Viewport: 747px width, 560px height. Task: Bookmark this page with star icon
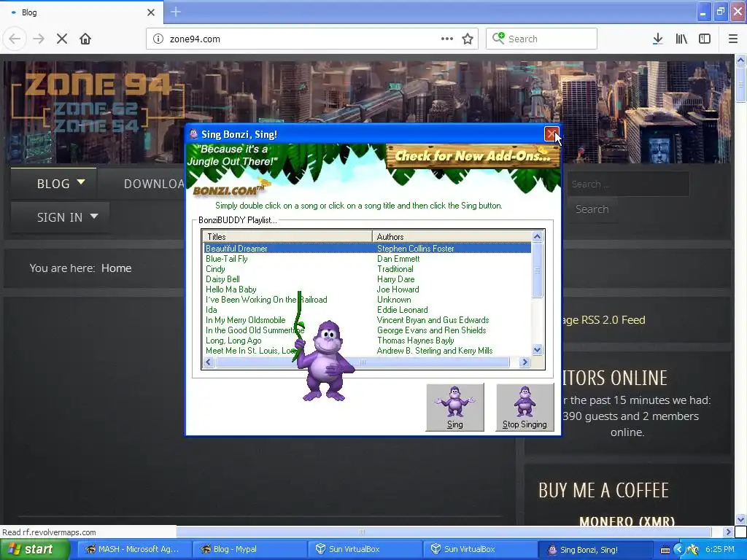point(468,39)
